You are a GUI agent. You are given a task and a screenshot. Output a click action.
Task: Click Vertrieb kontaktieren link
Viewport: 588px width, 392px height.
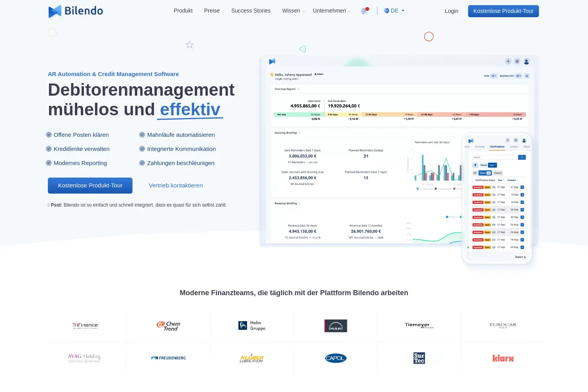click(x=176, y=185)
